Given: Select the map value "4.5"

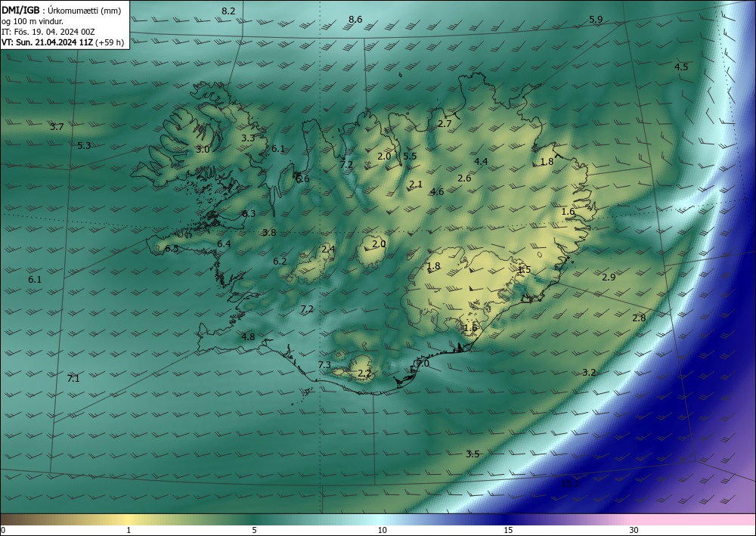Looking at the screenshot, I should pos(681,67).
